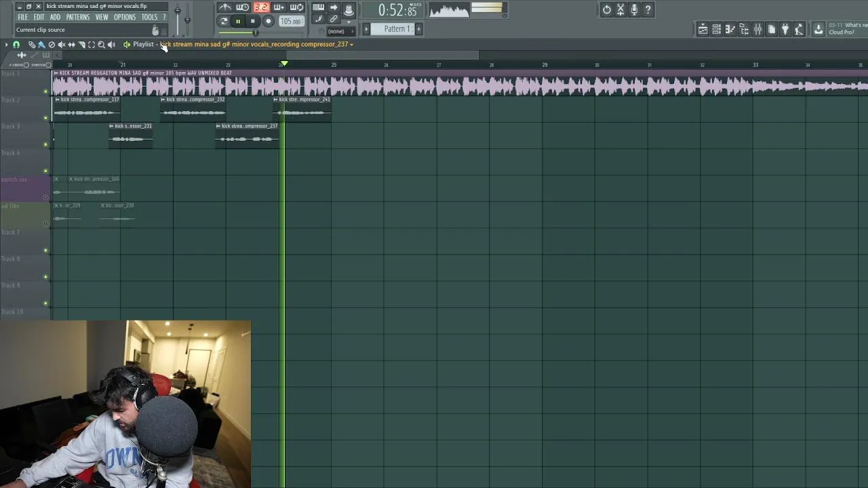Image resolution: width=868 pixels, height=488 pixels.
Task: Mute Track 2 with green dot
Action: coord(46,118)
